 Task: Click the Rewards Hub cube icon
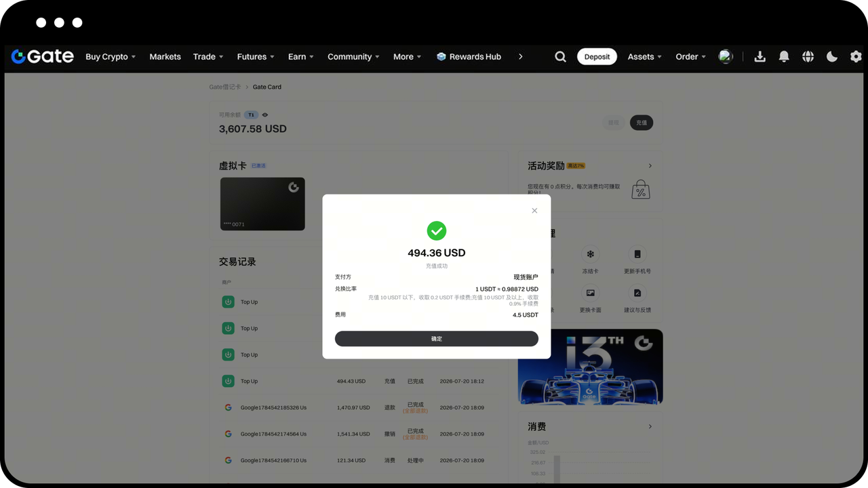(x=441, y=57)
